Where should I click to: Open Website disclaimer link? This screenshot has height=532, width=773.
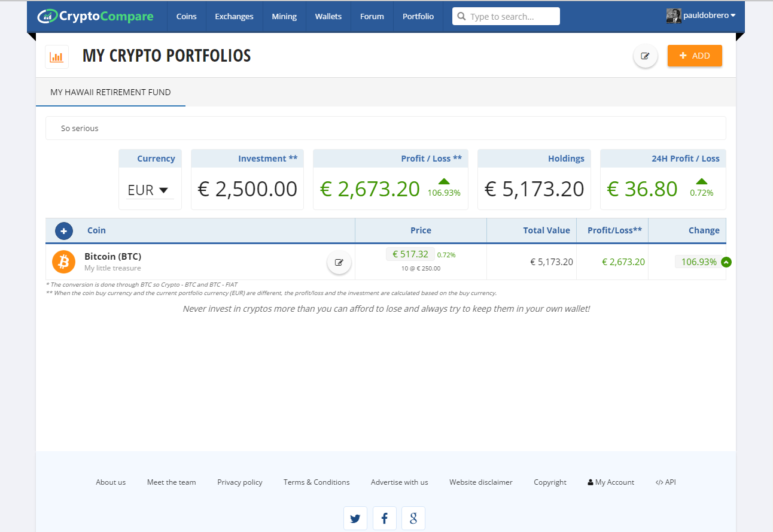tap(481, 482)
